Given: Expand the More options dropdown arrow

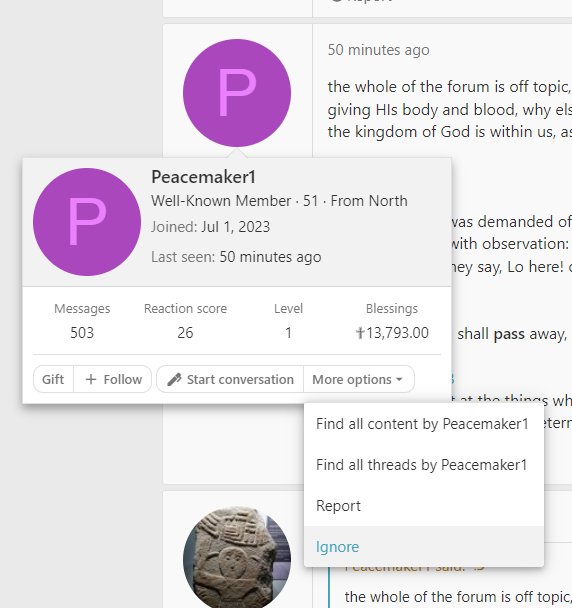Looking at the screenshot, I should tap(399, 380).
